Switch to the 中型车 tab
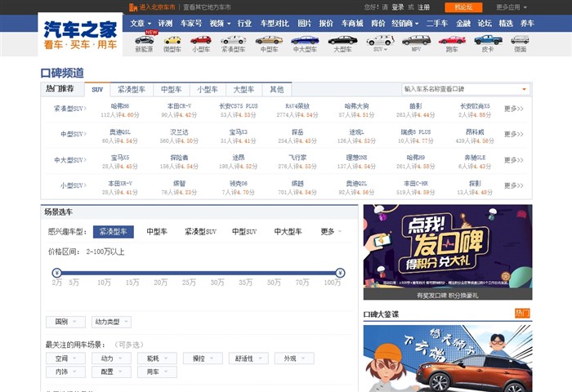Screen dimensions: 572x392 coord(171,89)
